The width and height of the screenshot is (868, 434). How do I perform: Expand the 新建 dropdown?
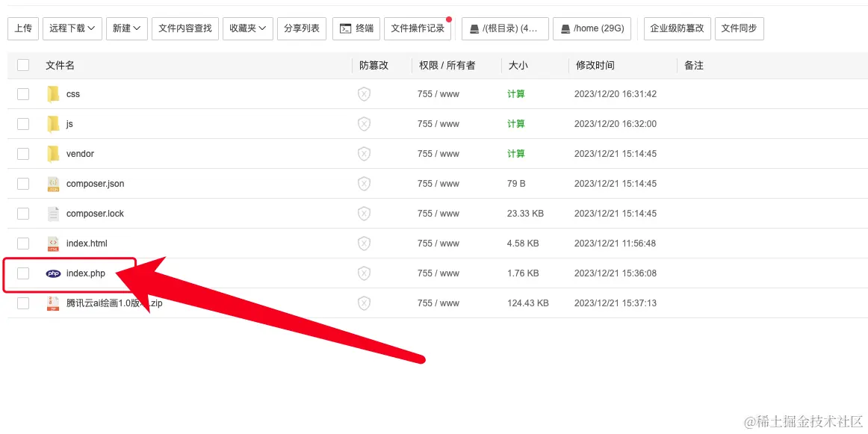tap(127, 28)
